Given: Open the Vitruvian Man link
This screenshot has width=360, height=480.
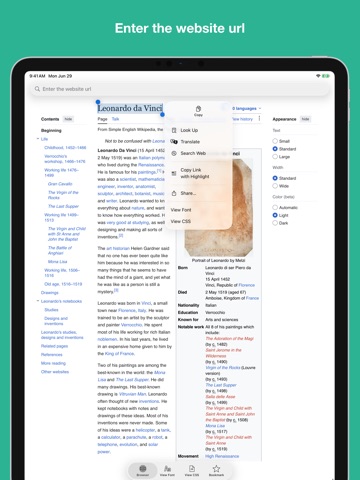Looking at the screenshot, I should (133, 394).
